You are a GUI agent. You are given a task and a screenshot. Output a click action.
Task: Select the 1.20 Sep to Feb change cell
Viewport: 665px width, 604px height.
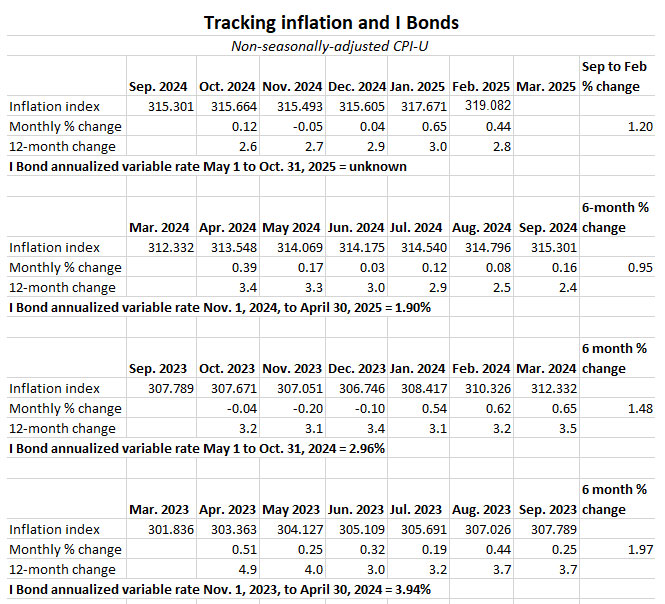(634, 127)
